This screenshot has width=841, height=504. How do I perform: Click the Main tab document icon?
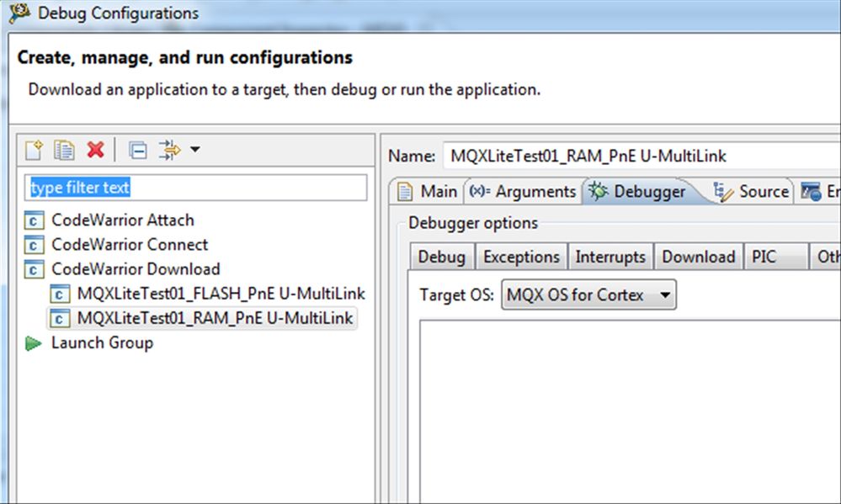click(x=405, y=191)
